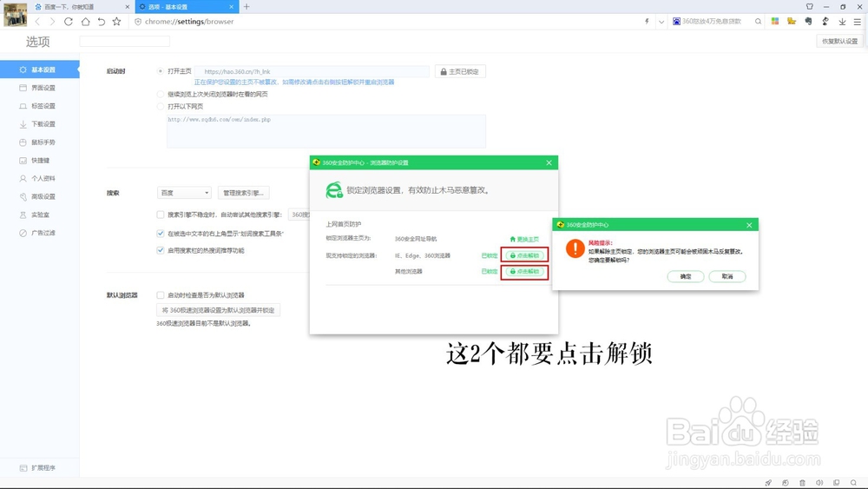Toggle the 划词搜索工具条 checkbox

click(160, 234)
